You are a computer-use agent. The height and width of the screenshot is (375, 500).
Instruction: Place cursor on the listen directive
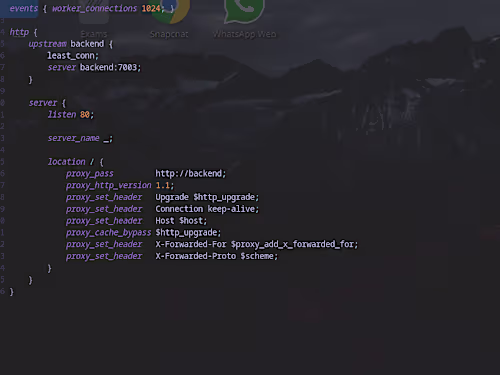point(62,115)
